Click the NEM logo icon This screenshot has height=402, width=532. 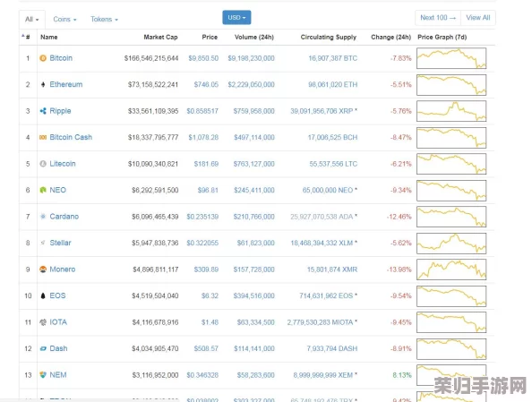[x=43, y=375]
